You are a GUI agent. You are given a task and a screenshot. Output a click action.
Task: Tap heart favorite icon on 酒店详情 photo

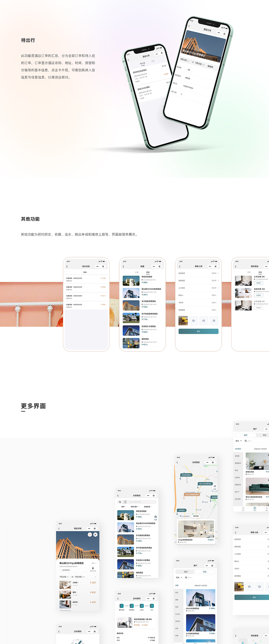point(90,535)
